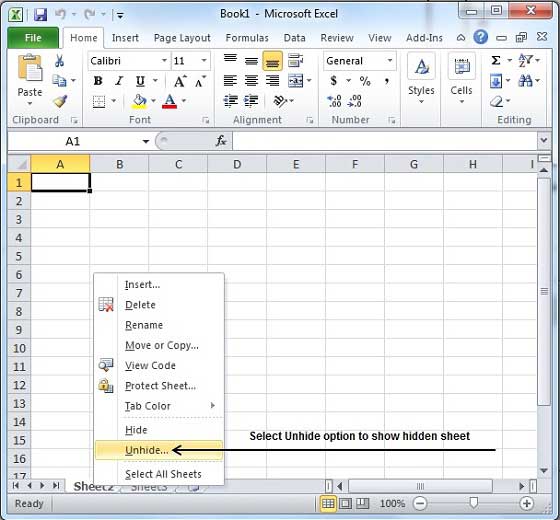Click the AutoSum sigma icon

[496, 60]
